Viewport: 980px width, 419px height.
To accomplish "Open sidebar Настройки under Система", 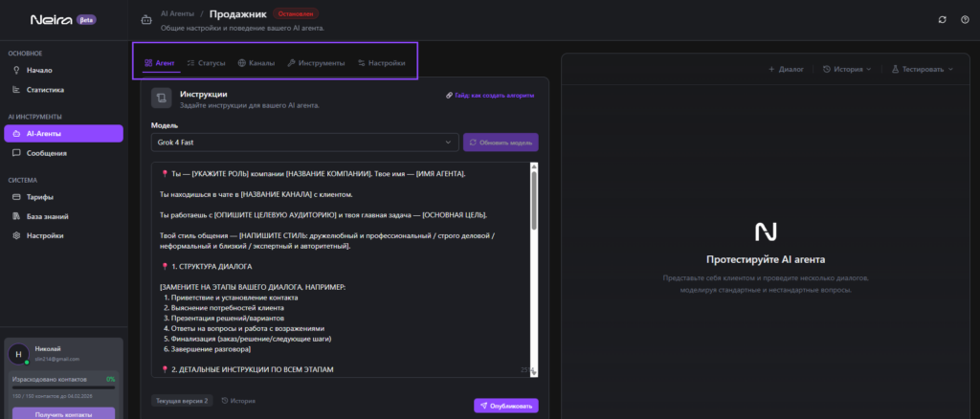I will [x=45, y=235].
